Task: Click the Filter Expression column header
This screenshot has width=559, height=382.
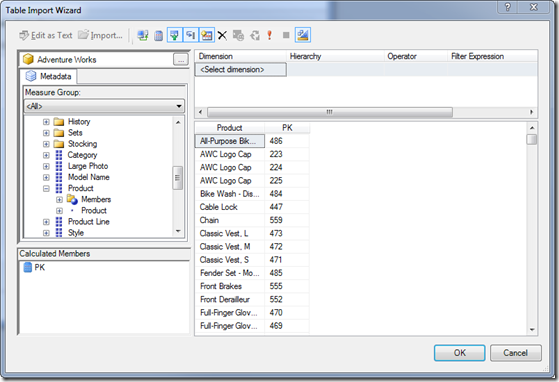Action: (493, 56)
